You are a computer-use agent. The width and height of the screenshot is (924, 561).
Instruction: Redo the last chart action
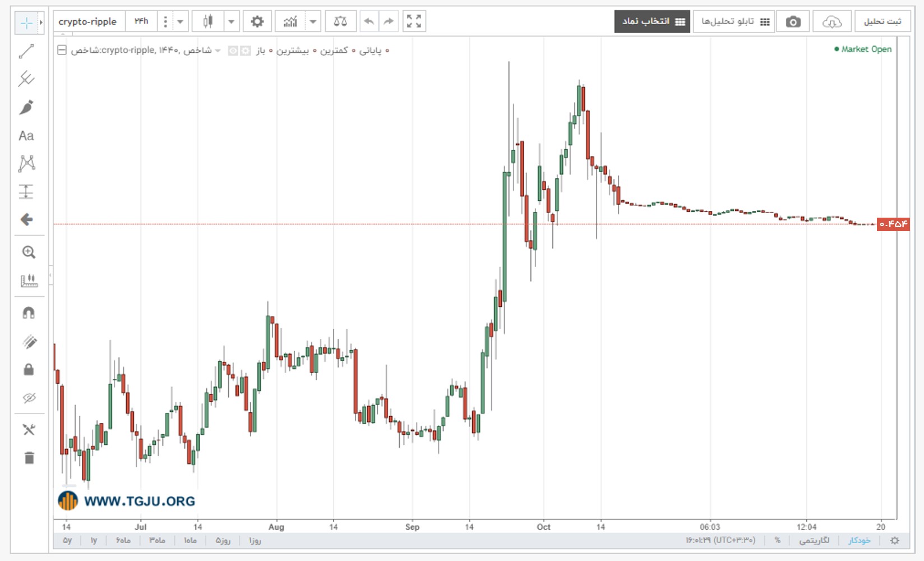point(388,22)
